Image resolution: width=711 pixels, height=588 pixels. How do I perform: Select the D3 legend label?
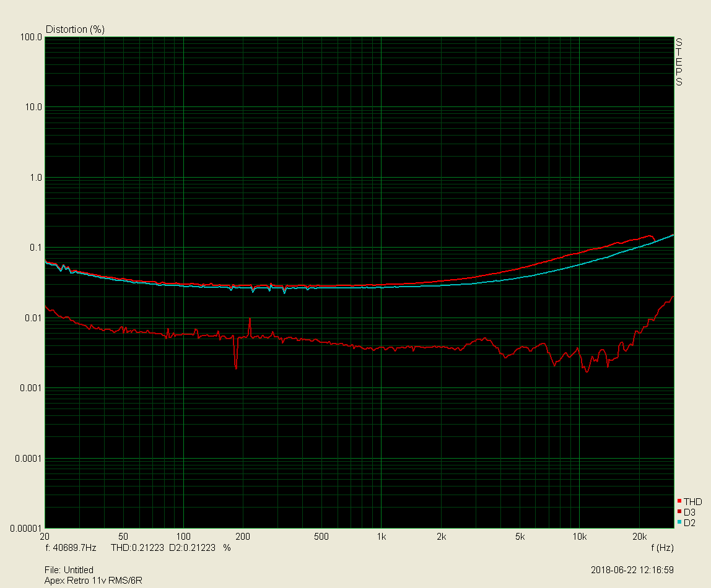click(690, 512)
